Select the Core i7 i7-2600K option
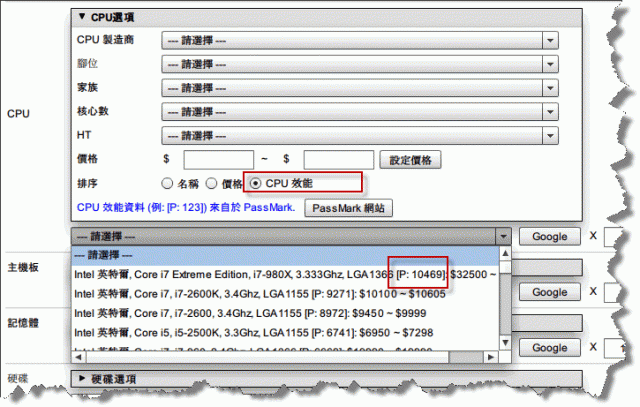The height and width of the screenshot is (407, 640). point(285,294)
